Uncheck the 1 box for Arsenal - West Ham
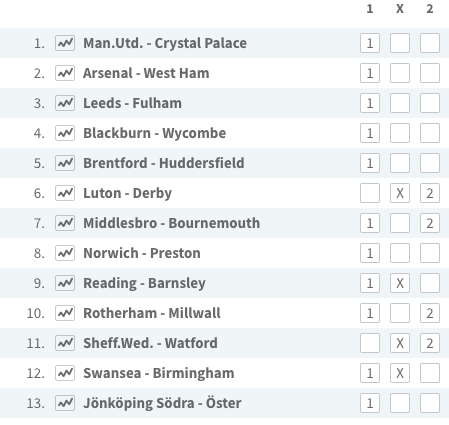Screen dimensions: 449x425 370,73
